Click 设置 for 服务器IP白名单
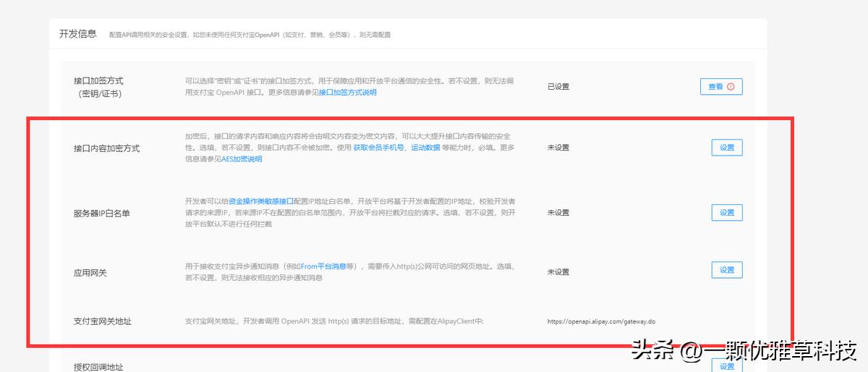Viewport: 868px width, 372px height. point(727,213)
